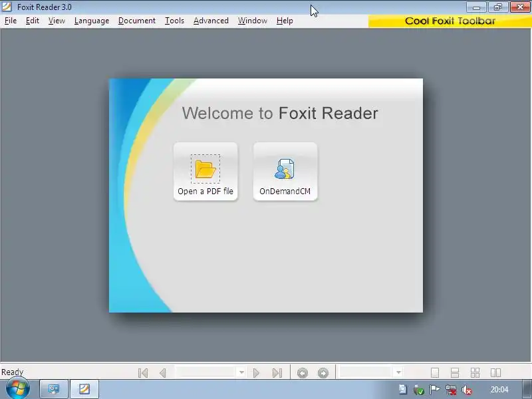Open the File menu
The height and width of the screenshot is (399, 532).
[11, 21]
